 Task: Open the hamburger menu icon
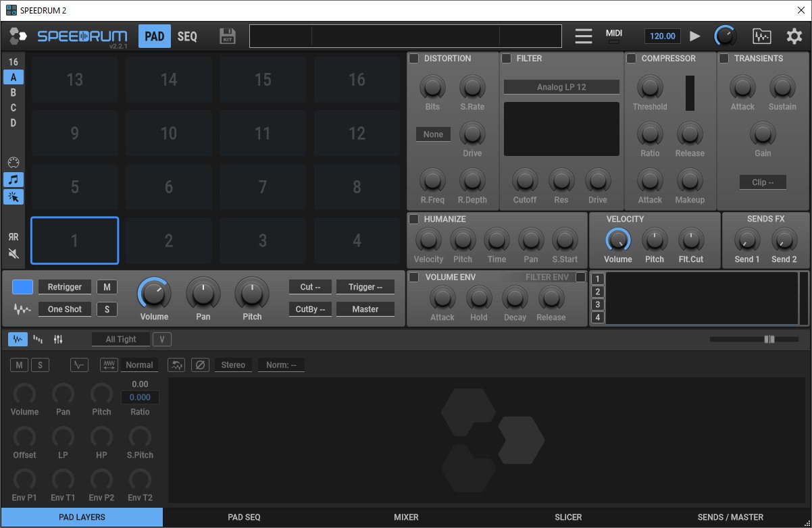click(x=584, y=36)
